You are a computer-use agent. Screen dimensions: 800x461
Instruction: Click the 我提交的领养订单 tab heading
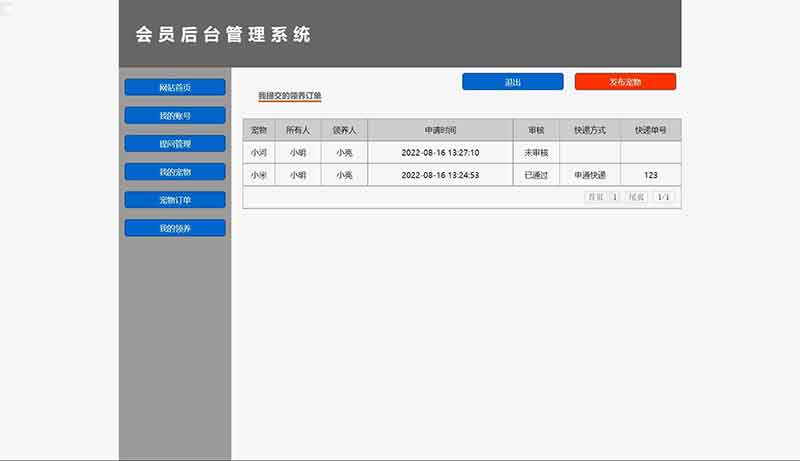tap(290, 96)
